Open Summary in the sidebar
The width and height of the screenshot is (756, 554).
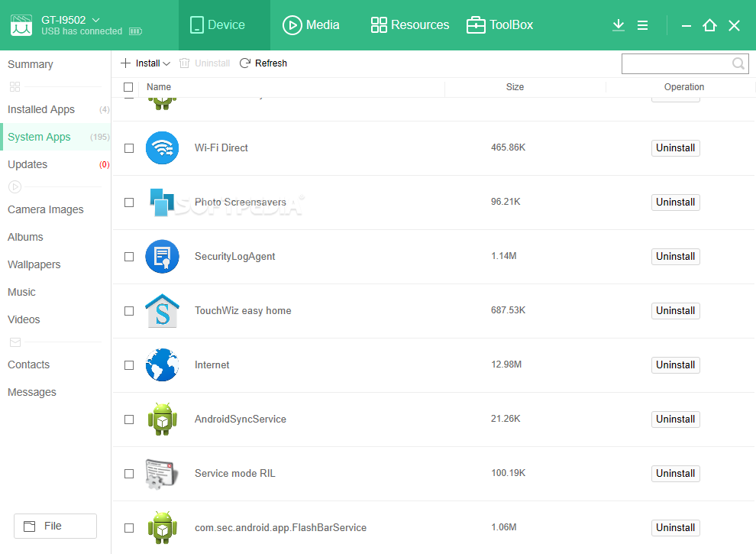(31, 64)
